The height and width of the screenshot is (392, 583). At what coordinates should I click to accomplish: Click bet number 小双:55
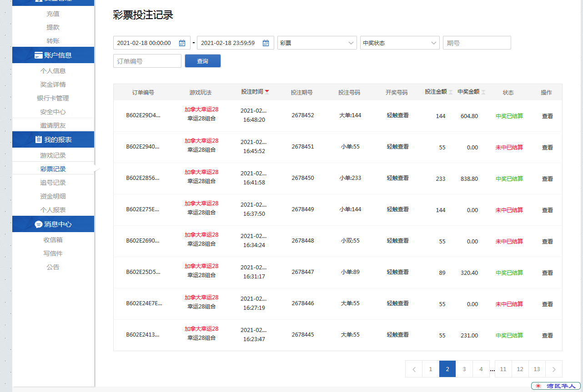click(x=350, y=241)
